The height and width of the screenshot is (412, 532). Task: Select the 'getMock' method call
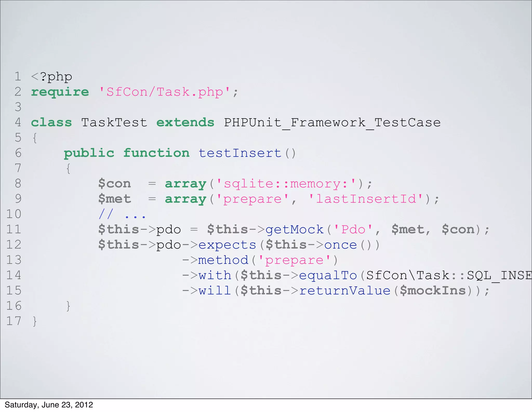tap(295, 230)
